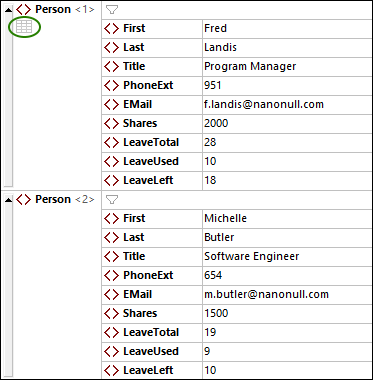Click filter icon for Person 1
Viewport: 373px width, 380px height.
tap(112, 10)
